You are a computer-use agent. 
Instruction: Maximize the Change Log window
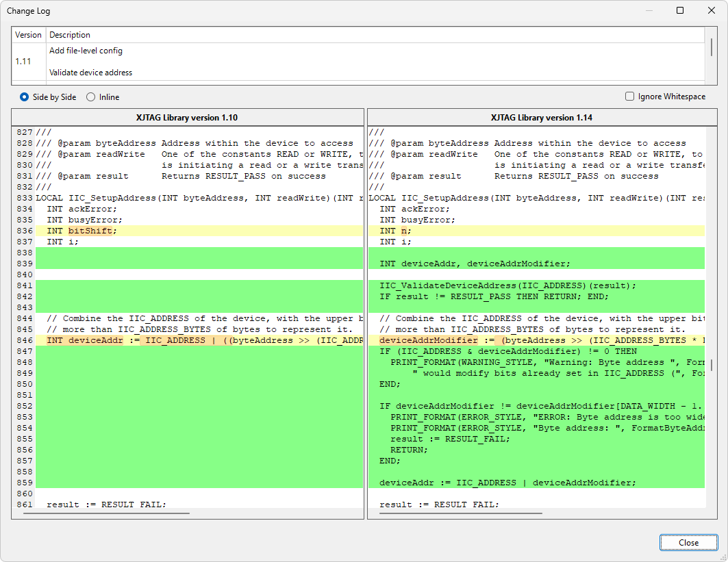(x=680, y=10)
